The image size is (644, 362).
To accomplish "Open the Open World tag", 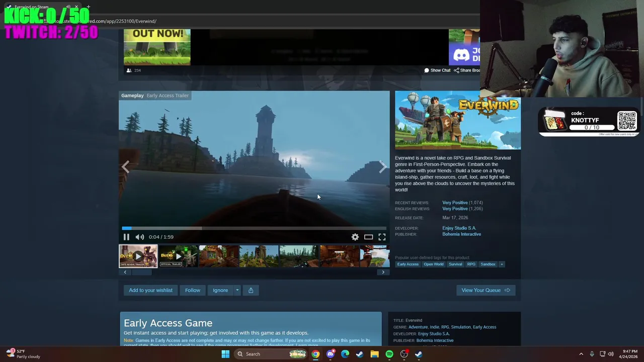I will (x=433, y=264).
